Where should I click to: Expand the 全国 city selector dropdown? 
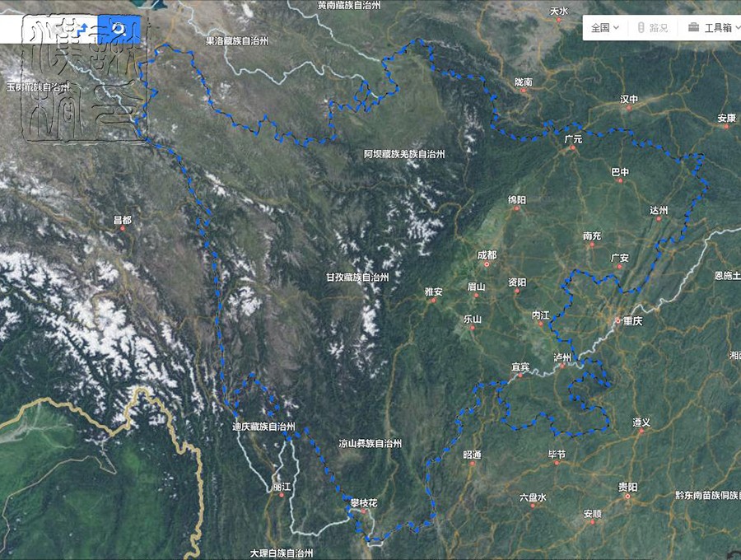pos(605,28)
